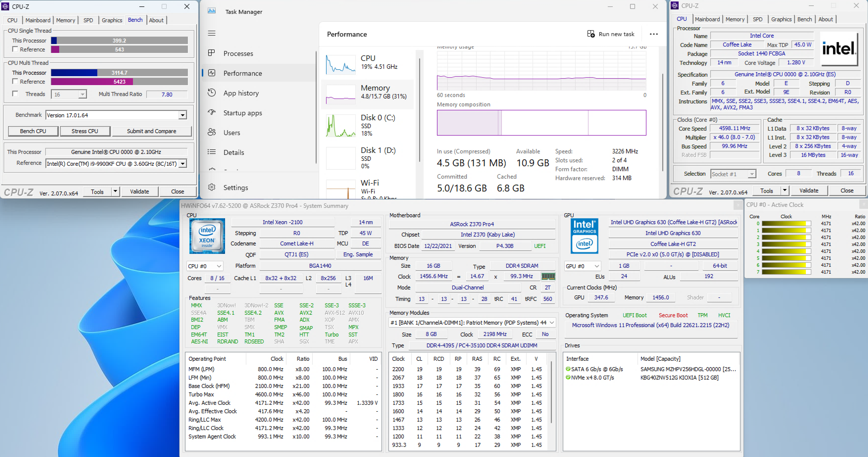The height and width of the screenshot is (457, 868).
Task: Click the Memory composition bar in Task Manager
Action: pos(541,122)
